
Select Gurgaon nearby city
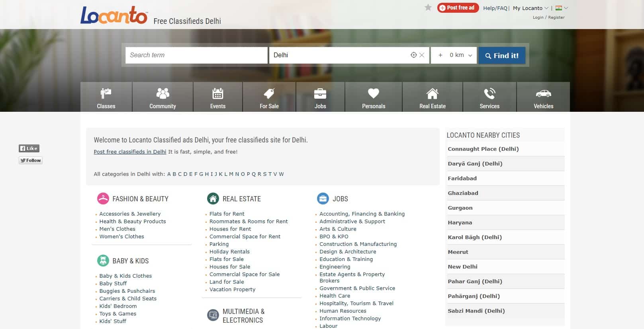pos(460,208)
